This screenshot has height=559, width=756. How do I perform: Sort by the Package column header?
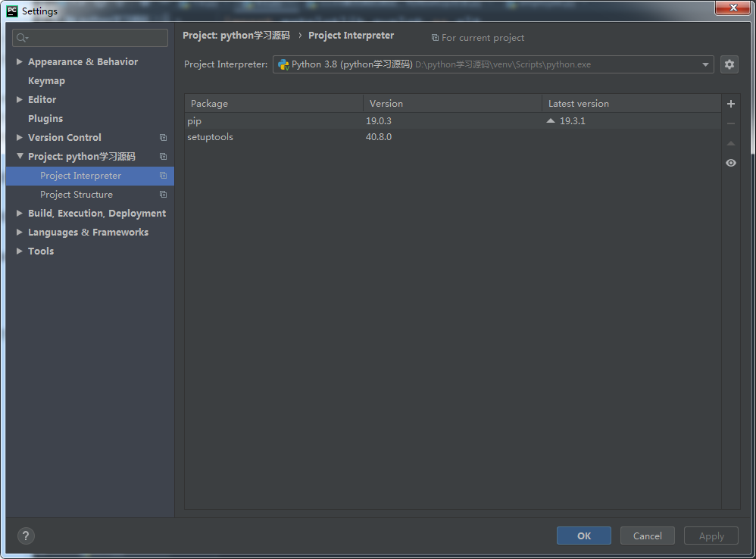[x=273, y=103]
